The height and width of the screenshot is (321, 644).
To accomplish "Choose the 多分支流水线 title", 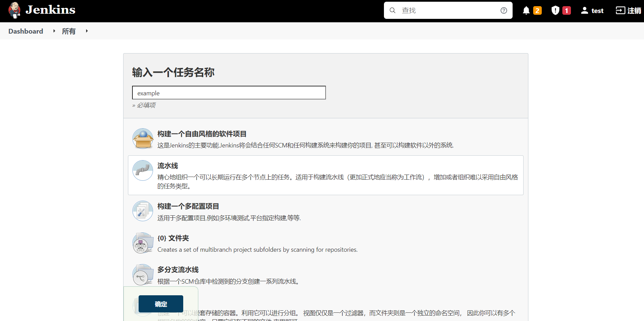I will [x=178, y=270].
